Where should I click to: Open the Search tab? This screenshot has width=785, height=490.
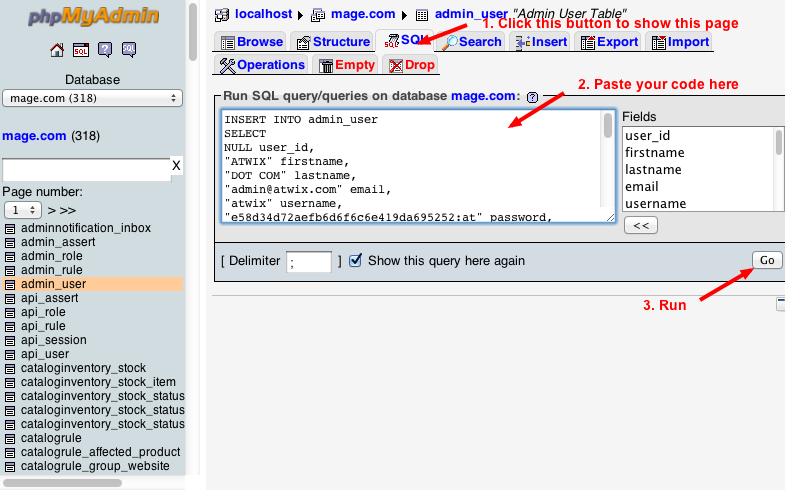click(472, 42)
